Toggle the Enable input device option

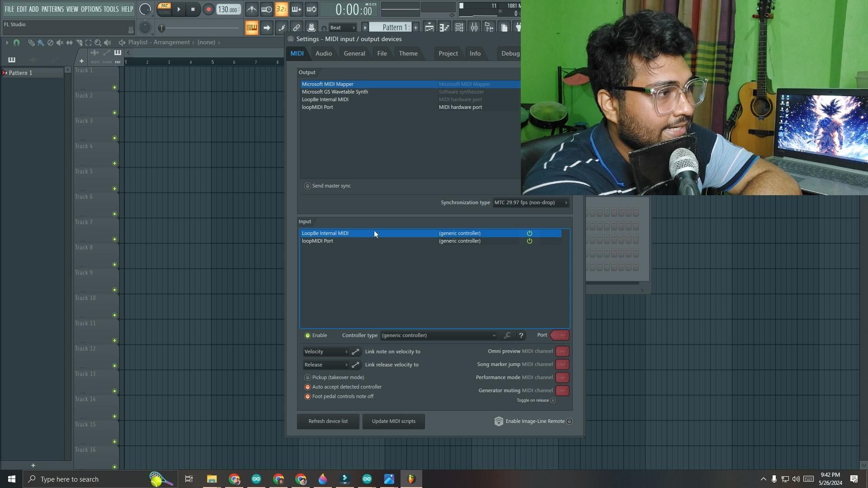308,336
